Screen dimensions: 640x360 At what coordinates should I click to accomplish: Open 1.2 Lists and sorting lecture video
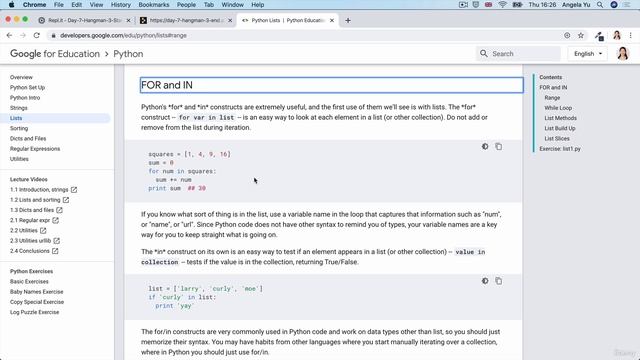pyautogui.click(x=35, y=200)
